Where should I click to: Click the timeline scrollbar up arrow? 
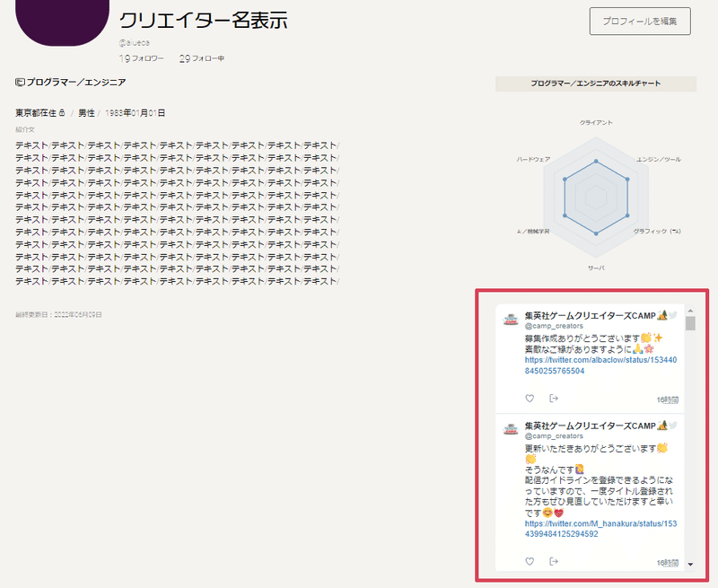(690, 311)
